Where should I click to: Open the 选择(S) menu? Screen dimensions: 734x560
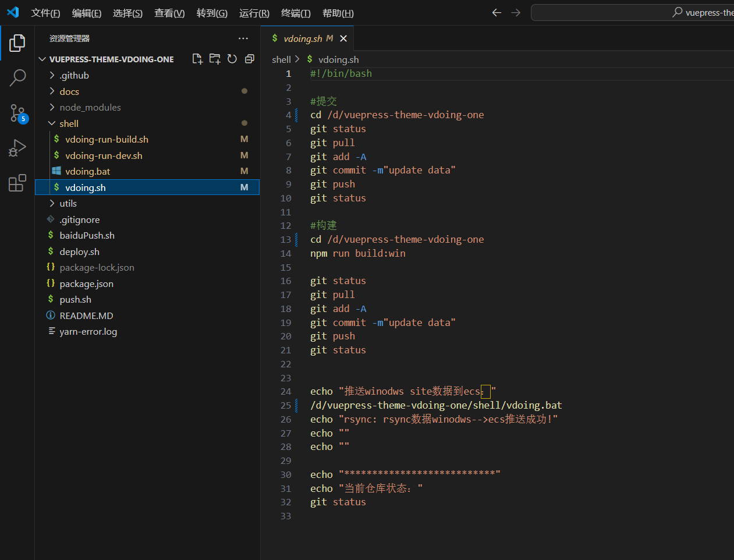(x=127, y=13)
